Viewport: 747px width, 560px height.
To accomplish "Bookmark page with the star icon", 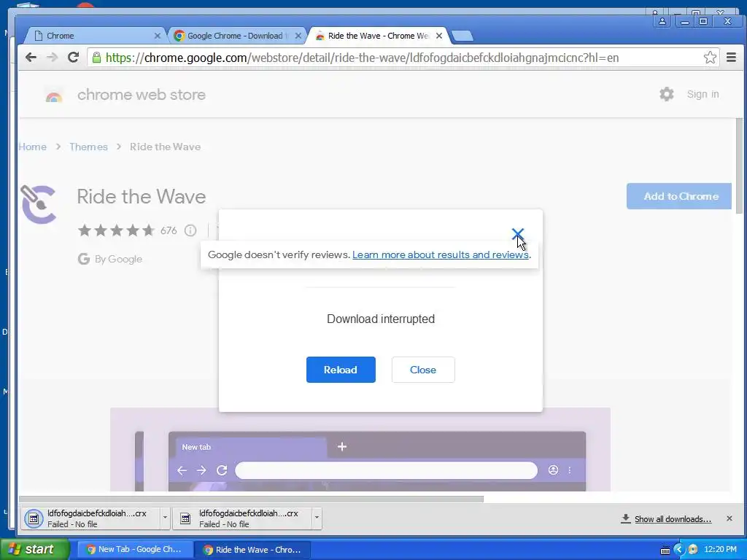I will pos(710,58).
